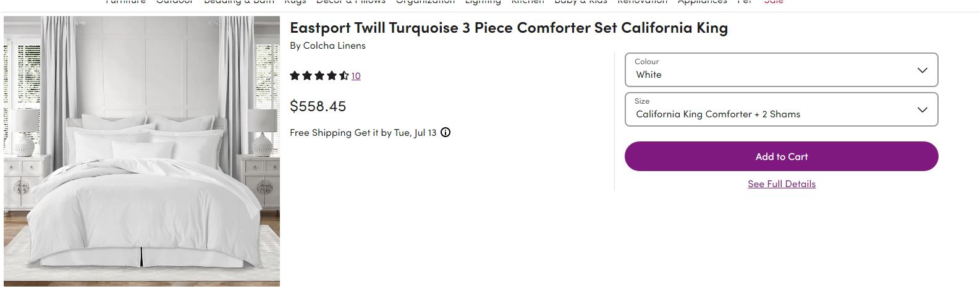Open the Bedding & Bath menu
980x302 pixels.
coord(239,2)
